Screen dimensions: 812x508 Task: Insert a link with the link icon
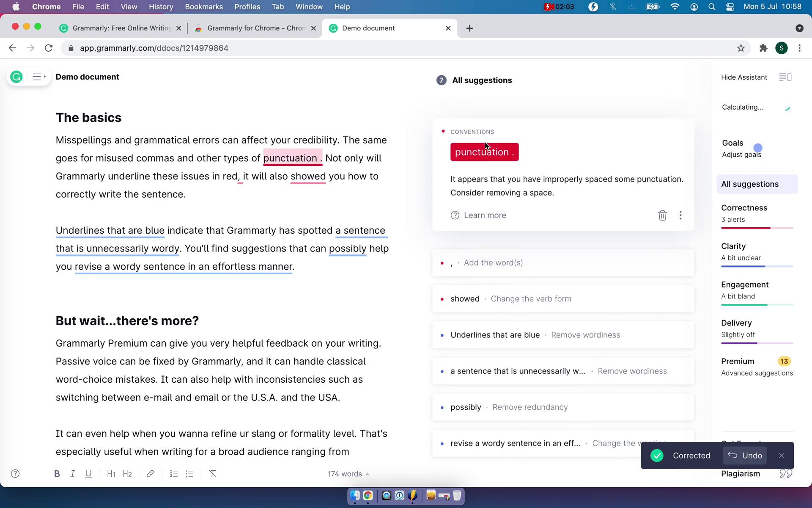150,474
